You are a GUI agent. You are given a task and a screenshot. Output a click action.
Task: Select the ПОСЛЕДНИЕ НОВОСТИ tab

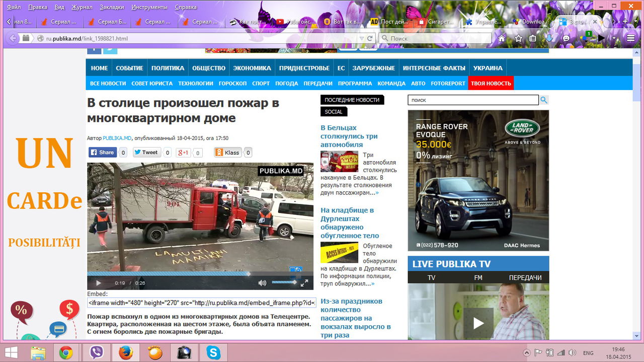click(352, 100)
